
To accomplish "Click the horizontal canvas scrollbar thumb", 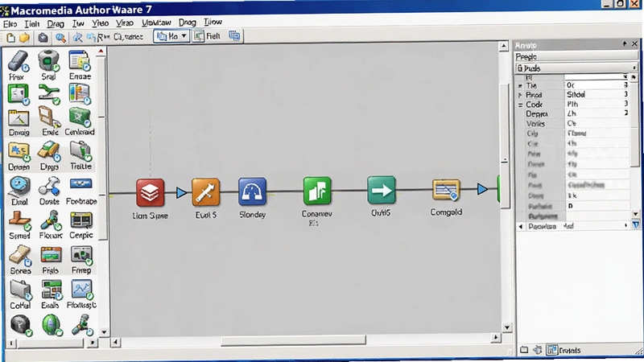I will [293, 340].
